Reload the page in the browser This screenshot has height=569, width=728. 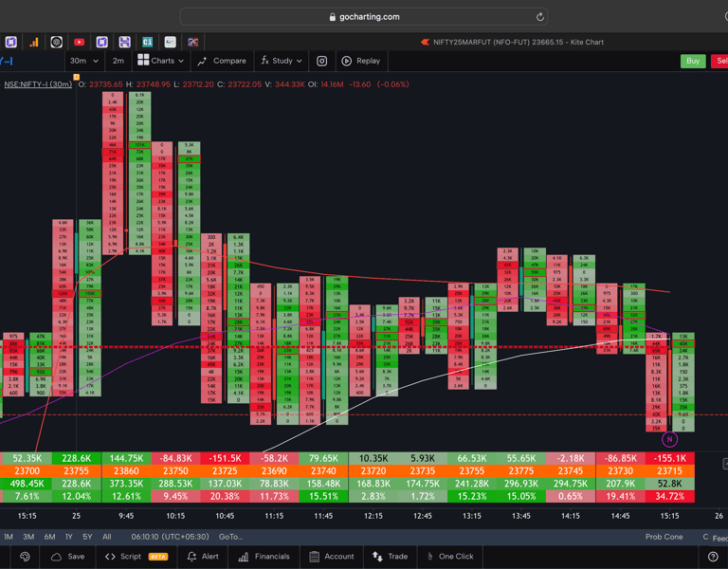pyautogui.click(x=539, y=17)
